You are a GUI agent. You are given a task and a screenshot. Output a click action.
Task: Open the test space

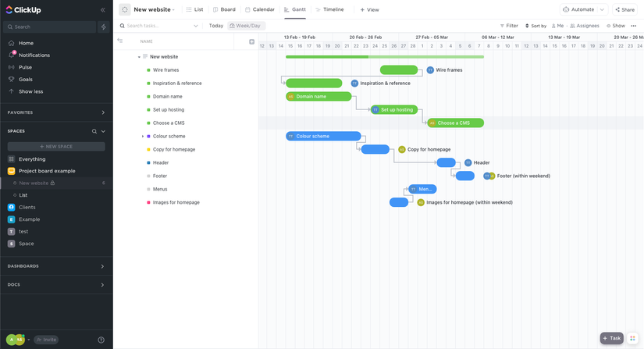click(23, 232)
